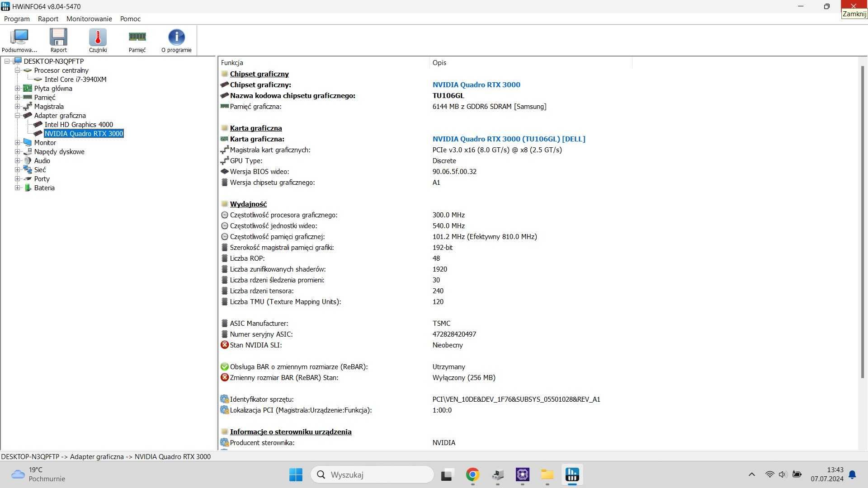This screenshot has width=868, height=488.
Task: Open the clock and date panel
Action: pos(827,474)
